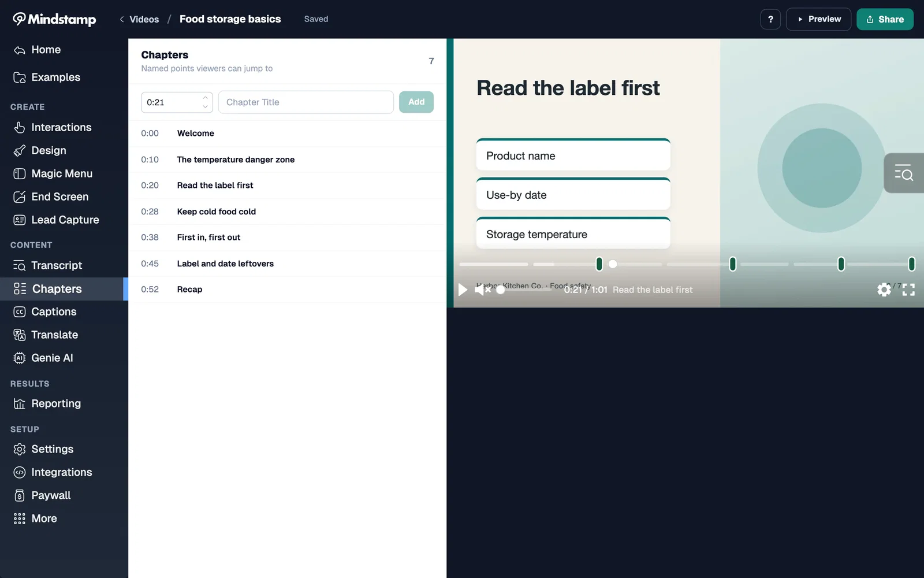
Task: Open the Transcript section
Action: 64,265
